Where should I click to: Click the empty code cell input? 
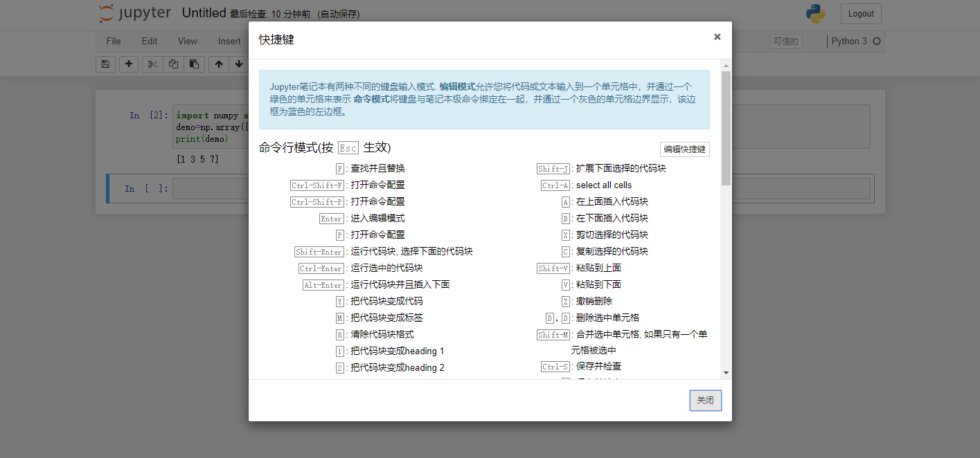click(523, 188)
